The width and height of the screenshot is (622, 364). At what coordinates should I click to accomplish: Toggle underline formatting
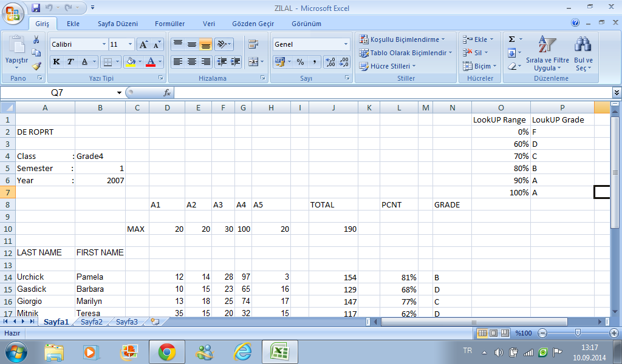tap(84, 61)
